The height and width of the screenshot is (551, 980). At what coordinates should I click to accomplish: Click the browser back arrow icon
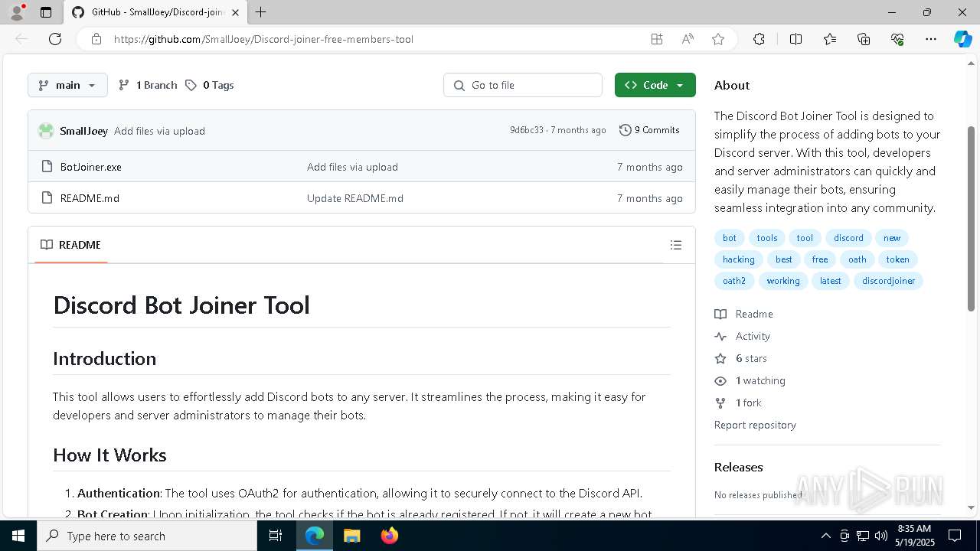click(21, 39)
